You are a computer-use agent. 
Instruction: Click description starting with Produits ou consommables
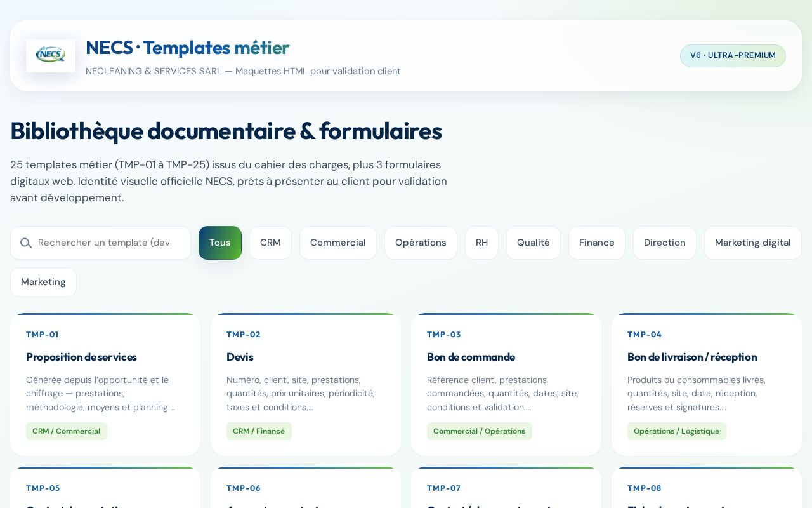click(x=697, y=393)
